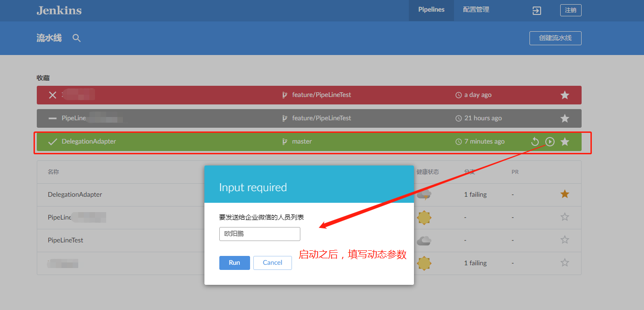Click the 名称 column header

tap(53, 172)
